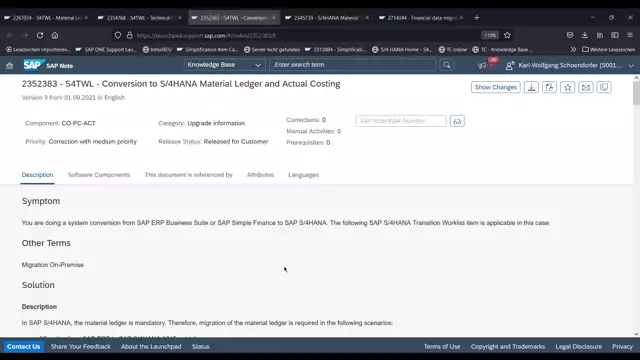The image size is (640, 360).
Task: Open Lesezeichen importieren bookmark
Action: click(x=38, y=49)
